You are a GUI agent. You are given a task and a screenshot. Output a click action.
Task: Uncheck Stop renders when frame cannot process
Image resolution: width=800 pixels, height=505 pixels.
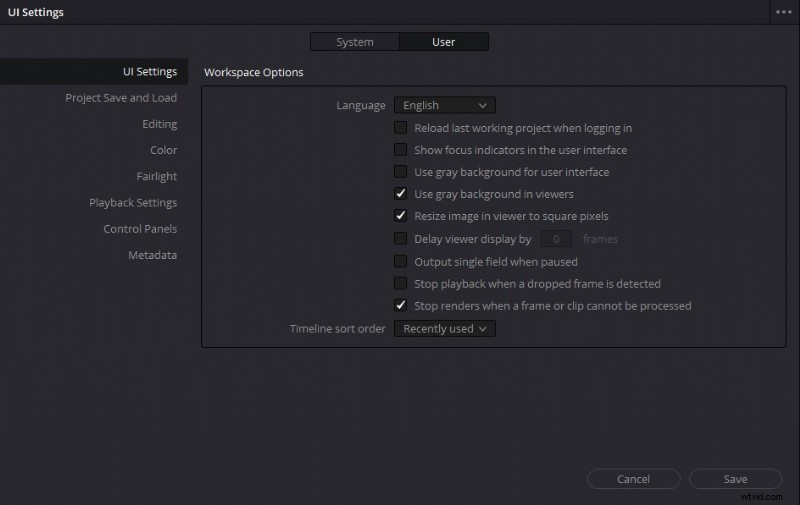tap(401, 305)
